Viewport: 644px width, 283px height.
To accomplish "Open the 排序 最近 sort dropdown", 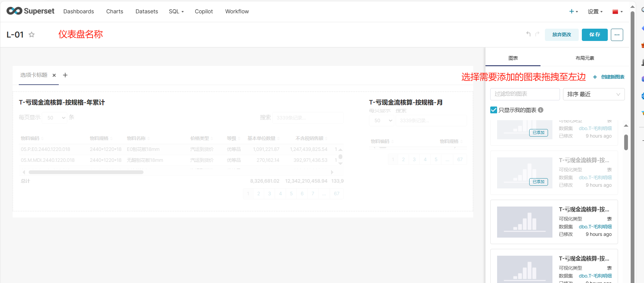I will click(x=594, y=94).
